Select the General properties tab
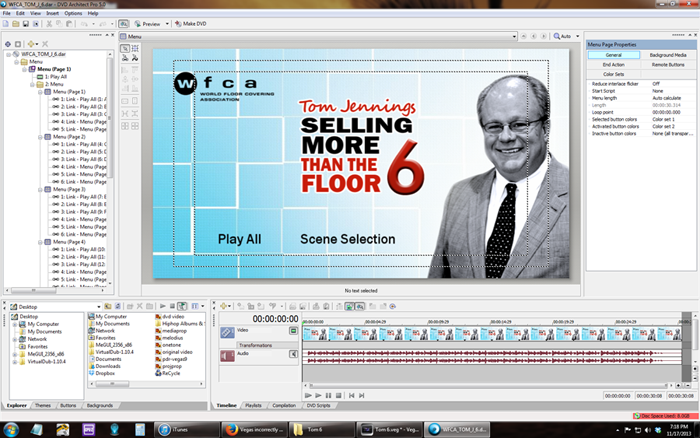 click(613, 55)
